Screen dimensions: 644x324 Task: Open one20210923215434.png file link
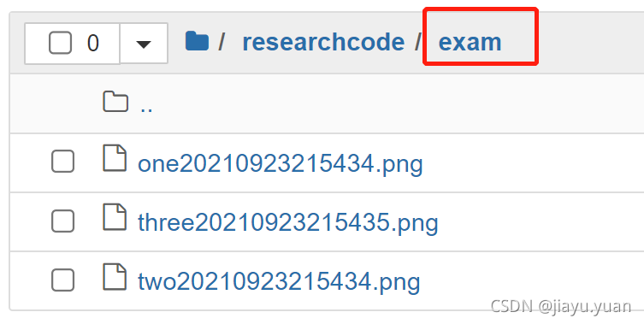[281, 163]
